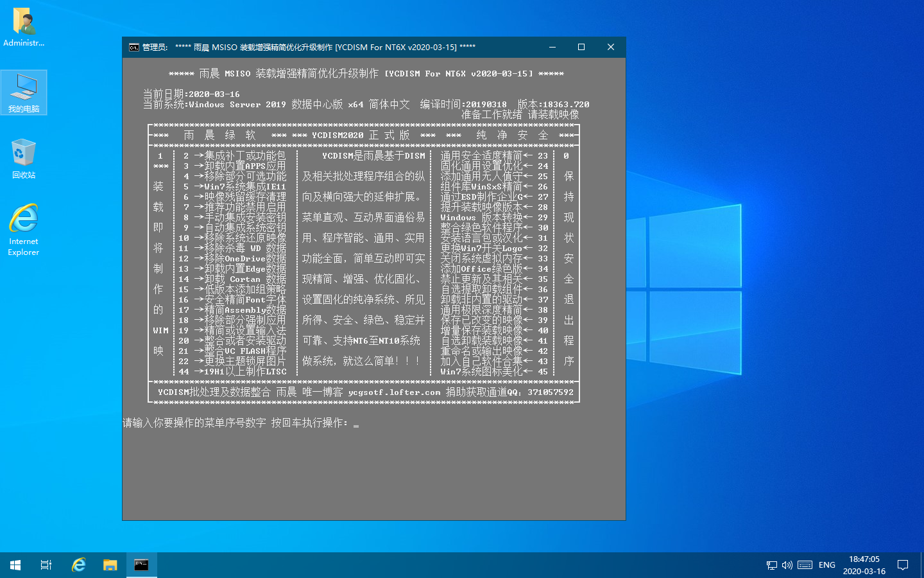Viewport: 924px width, 578px height.
Task: Open the clock showing 18:47:05
Action: (864, 565)
